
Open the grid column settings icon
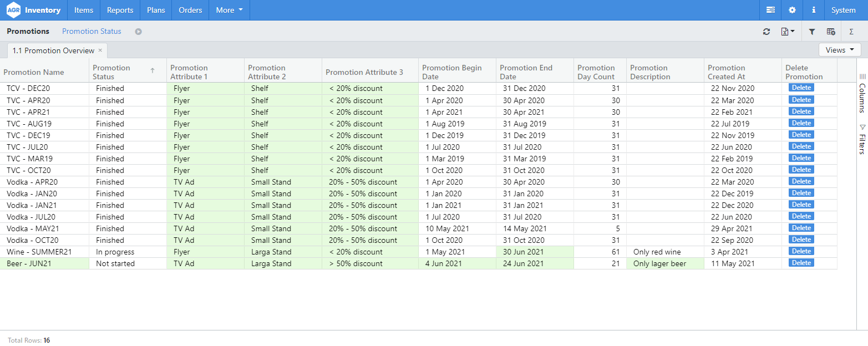click(x=831, y=32)
